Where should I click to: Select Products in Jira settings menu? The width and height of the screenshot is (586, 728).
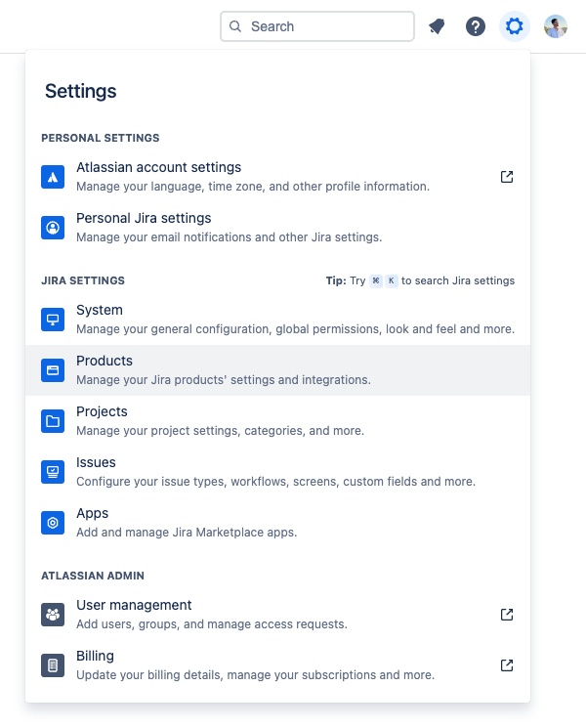point(105,362)
